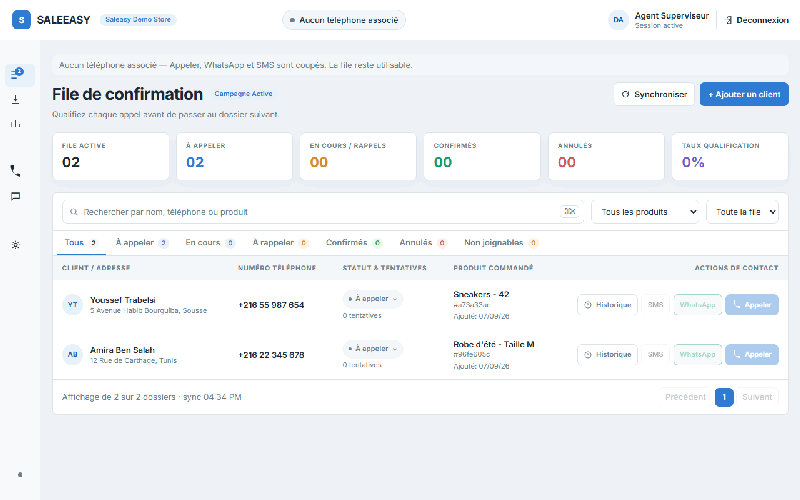Viewport: 800px width, 500px height.
Task: Open the À appeler status dropdown for Youssef Trabelsi
Action: [x=372, y=299]
